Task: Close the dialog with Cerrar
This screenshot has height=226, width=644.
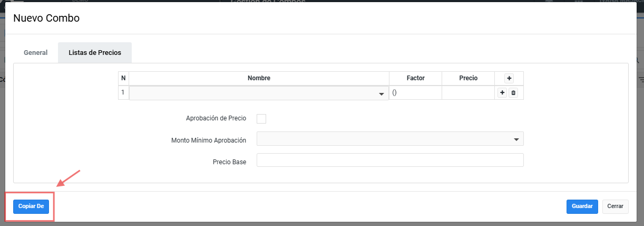Action: (615, 206)
